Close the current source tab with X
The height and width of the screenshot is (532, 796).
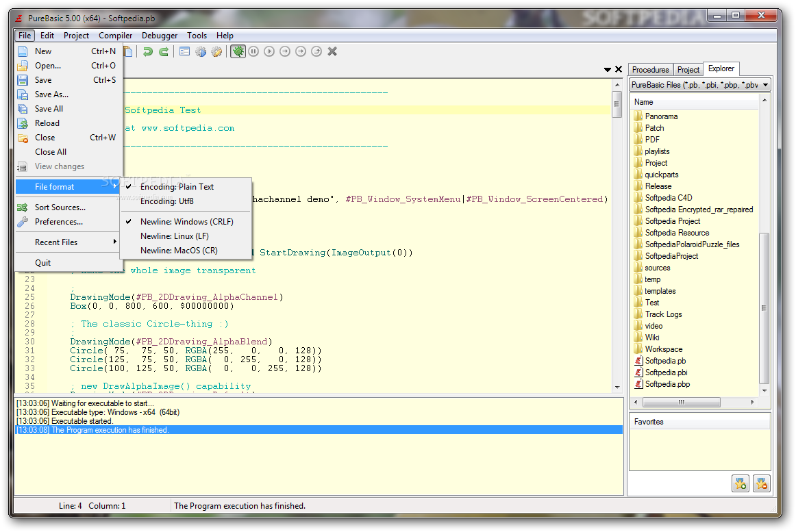click(x=619, y=69)
